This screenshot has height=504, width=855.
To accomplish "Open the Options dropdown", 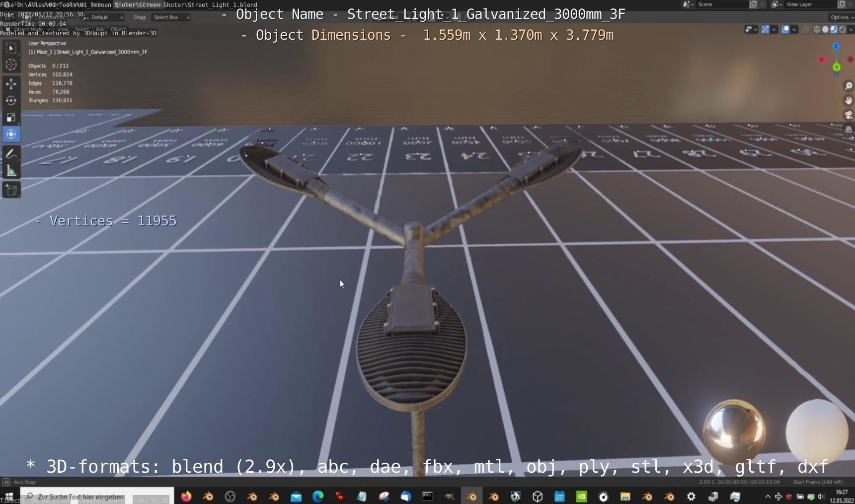I will click(842, 17).
